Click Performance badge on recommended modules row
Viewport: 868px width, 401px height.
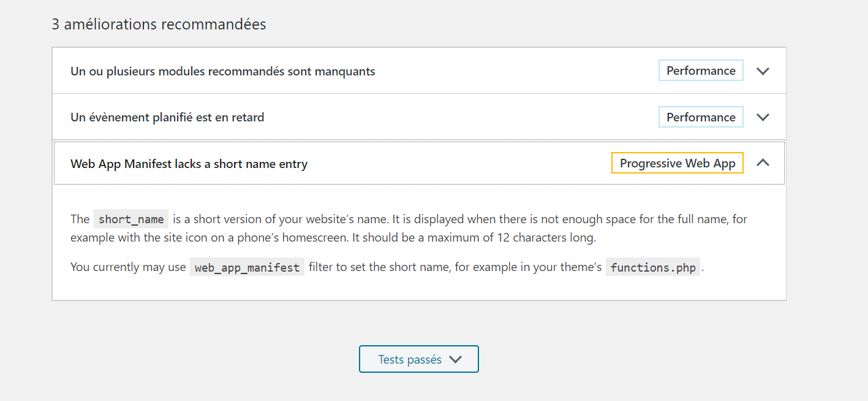coord(701,71)
